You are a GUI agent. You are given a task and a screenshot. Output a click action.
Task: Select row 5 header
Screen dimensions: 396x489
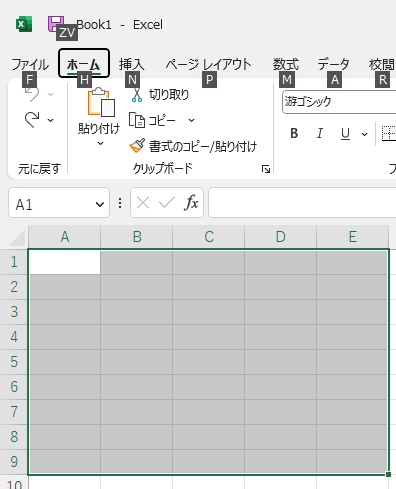[14, 362]
